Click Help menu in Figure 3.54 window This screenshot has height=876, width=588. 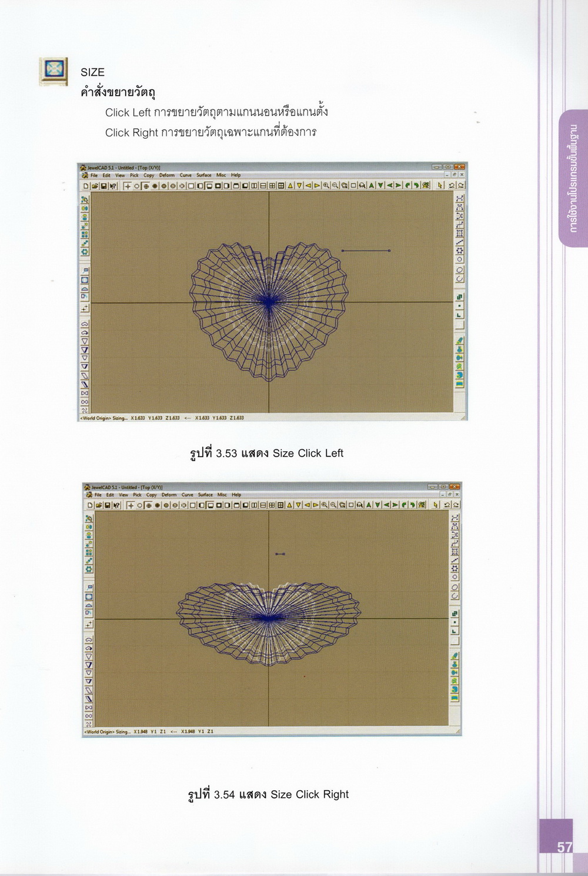(236, 495)
